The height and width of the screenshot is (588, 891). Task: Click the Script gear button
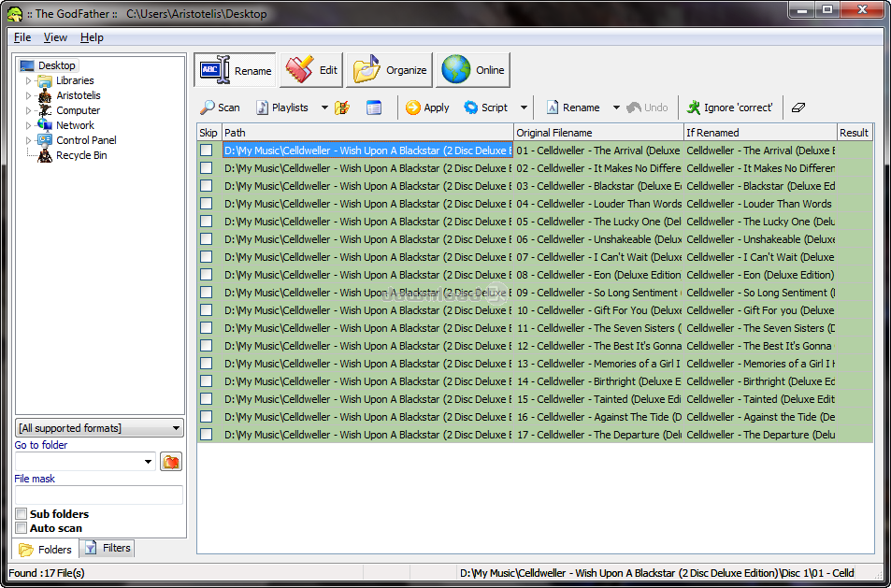pyautogui.click(x=486, y=108)
